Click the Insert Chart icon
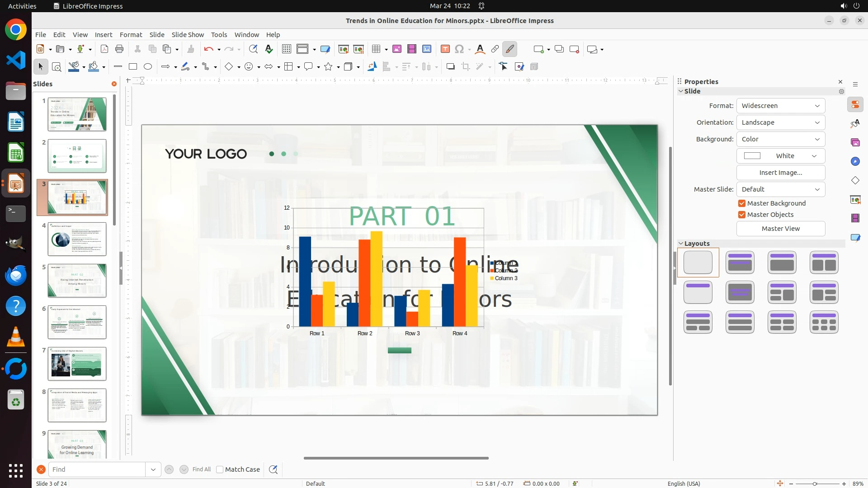This screenshot has height=488, width=868. pos(427,49)
